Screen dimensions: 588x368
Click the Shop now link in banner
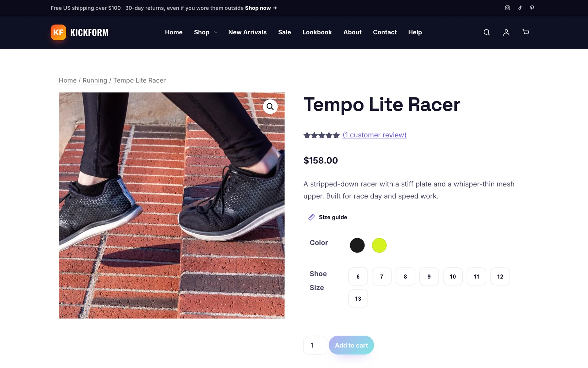pyautogui.click(x=261, y=8)
